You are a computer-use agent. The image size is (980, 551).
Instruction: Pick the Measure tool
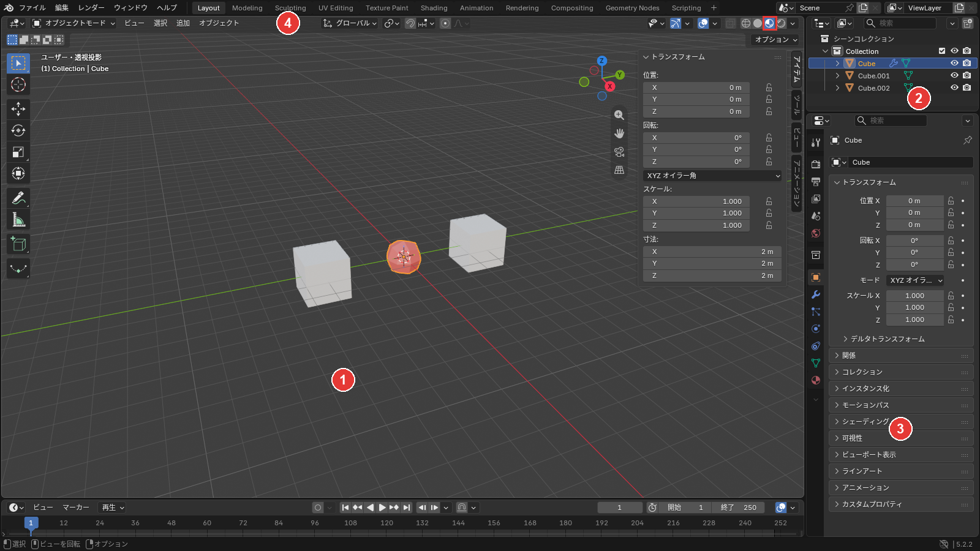pos(18,219)
